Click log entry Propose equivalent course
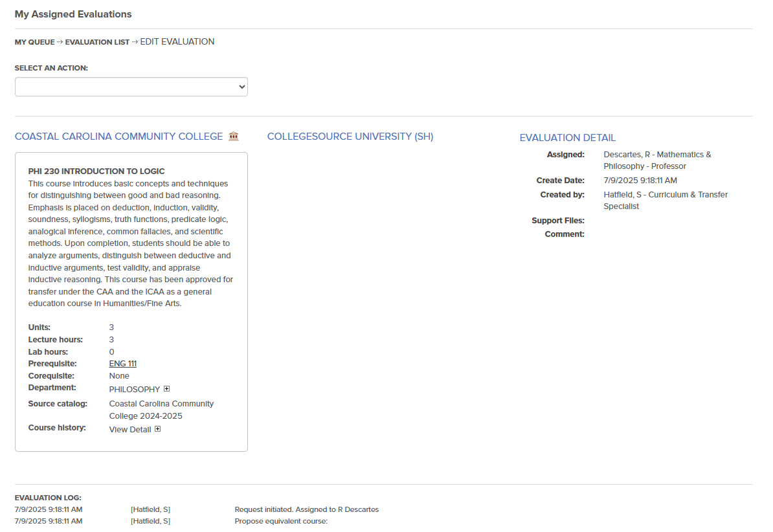 coord(281,521)
